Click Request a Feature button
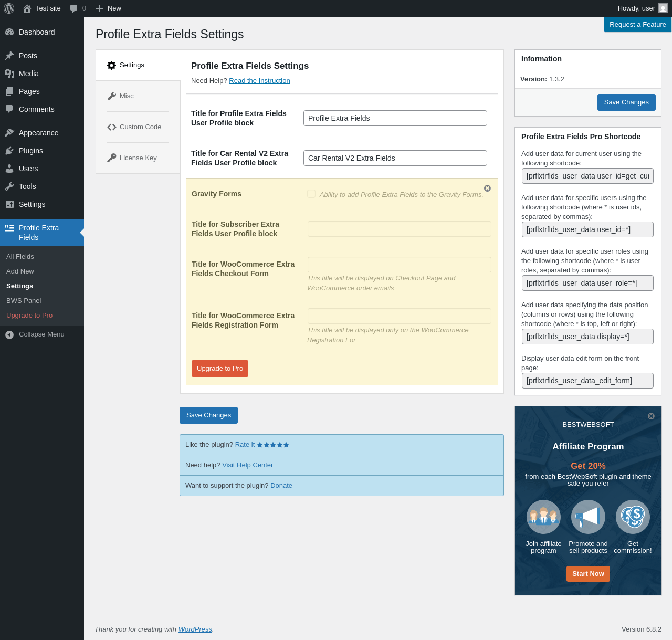Screen dimensions: 672x640 point(638,25)
